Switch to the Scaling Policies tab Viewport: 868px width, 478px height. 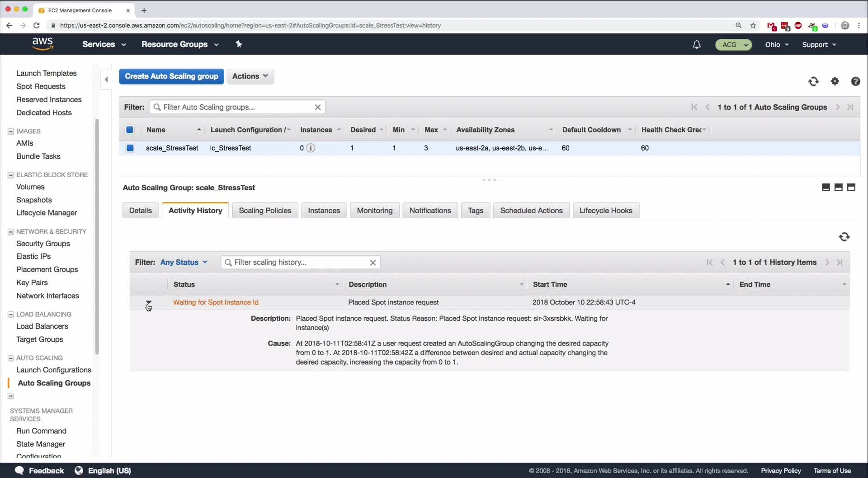click(265, 211)
